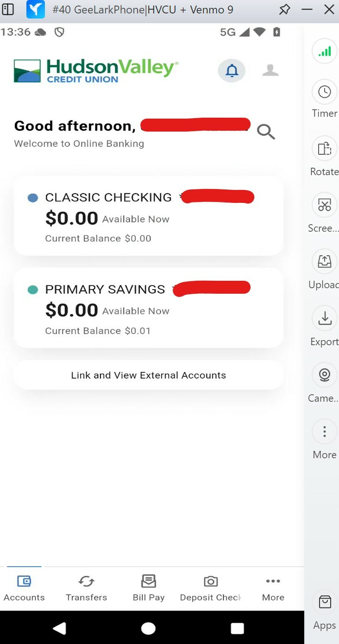
Task: Expand the bottom More menu
Action: pyautogui.click(x=273, y=588)
